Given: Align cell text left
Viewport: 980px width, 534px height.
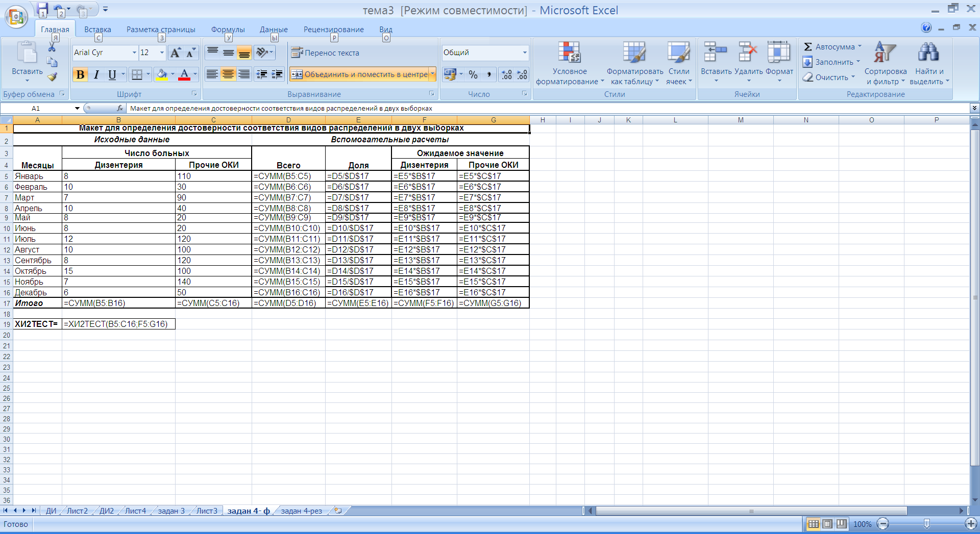Looking at the screenshot, I should (x=212, y=74).
